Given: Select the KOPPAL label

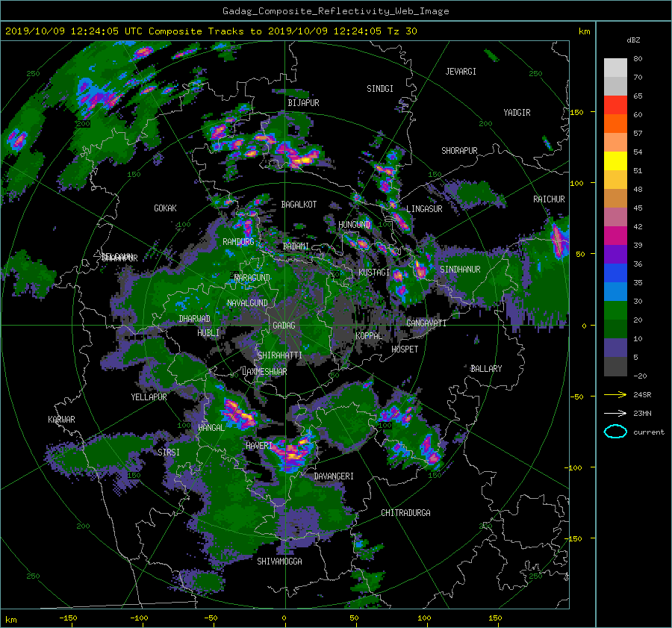Looking at the screenshot, I should point(369,336).
